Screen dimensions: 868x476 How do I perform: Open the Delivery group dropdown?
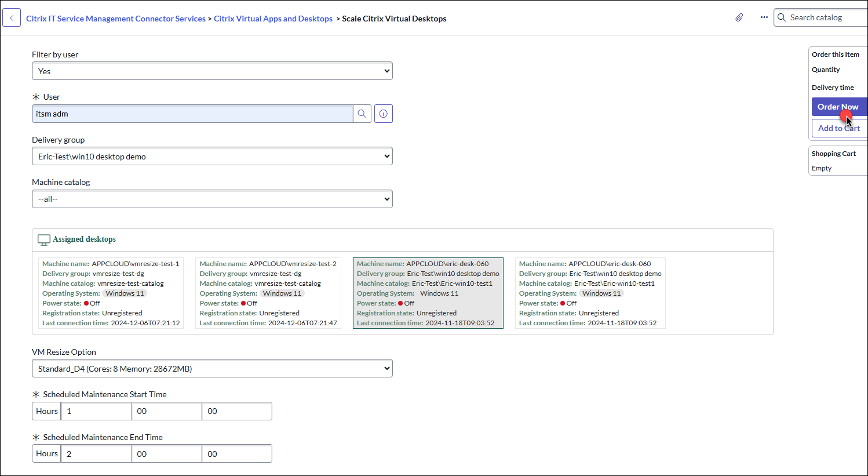212,157
